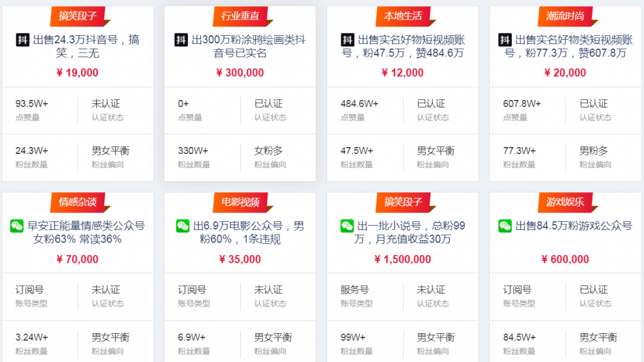
Task: Open listing 出售84.5万粉游戏公众号
Action: coord(573,226)
